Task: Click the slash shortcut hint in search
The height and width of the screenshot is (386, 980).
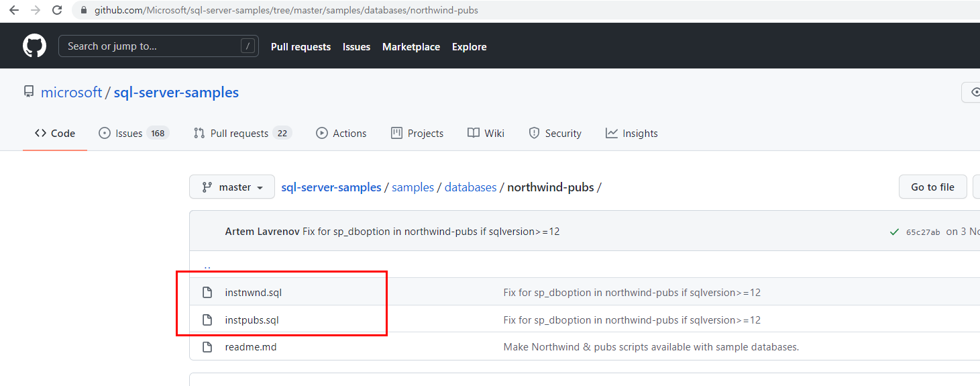Action: pyautogui.click(x=248, y=46)
